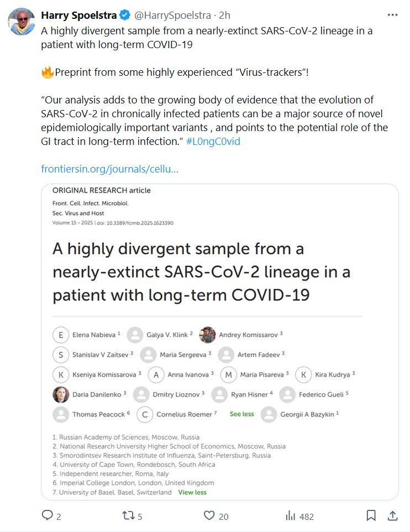This screenshot has height=532, width=410.
Task: Click author name Elena Nabieva
Action: pos(94,335)
